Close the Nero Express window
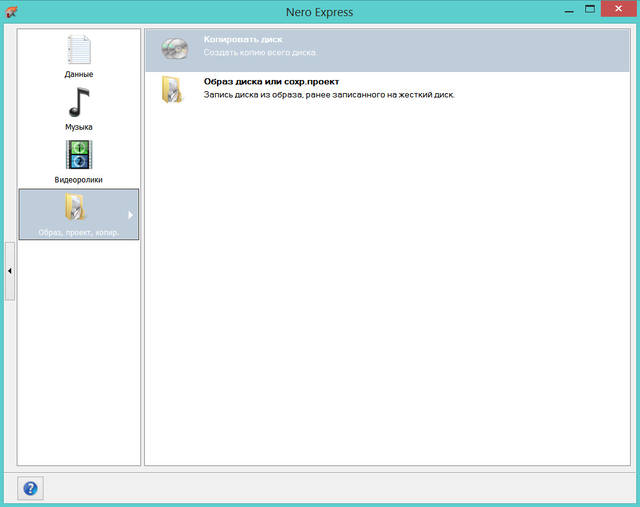Image resolution: width=640 pixels, height=507 pixels. [x=618, y=9]
